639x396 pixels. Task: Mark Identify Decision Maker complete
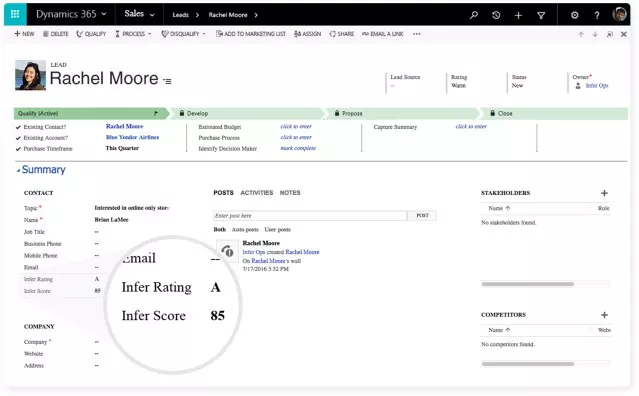(298, 148)
